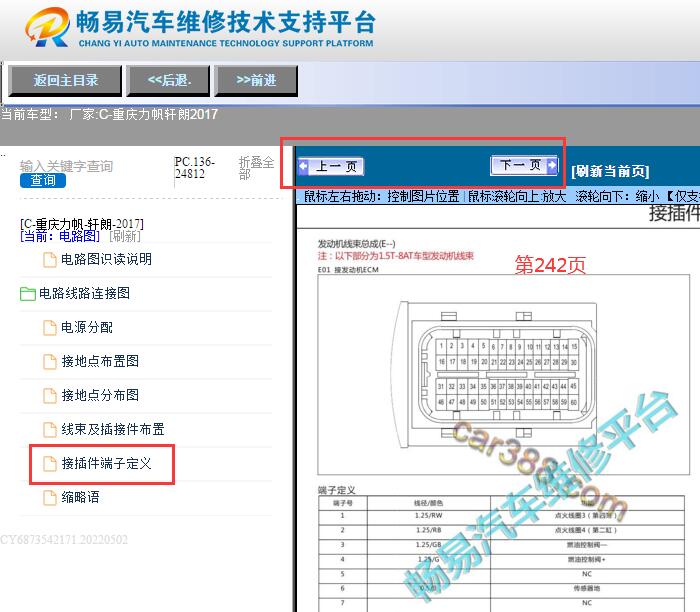Click the document icon next to 电源分配
Screen dimensions: 700x612
pos(50,327)
